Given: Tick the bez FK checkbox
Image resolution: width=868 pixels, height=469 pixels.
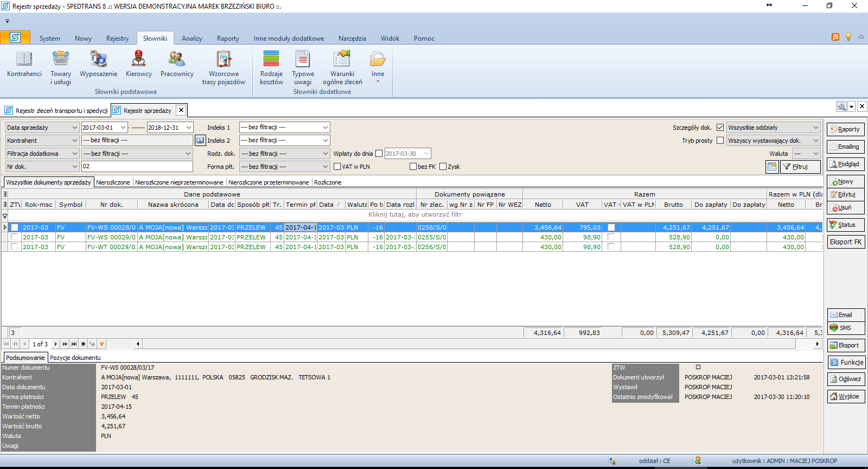Looking at the screenshot, I should tap(413, 167).
